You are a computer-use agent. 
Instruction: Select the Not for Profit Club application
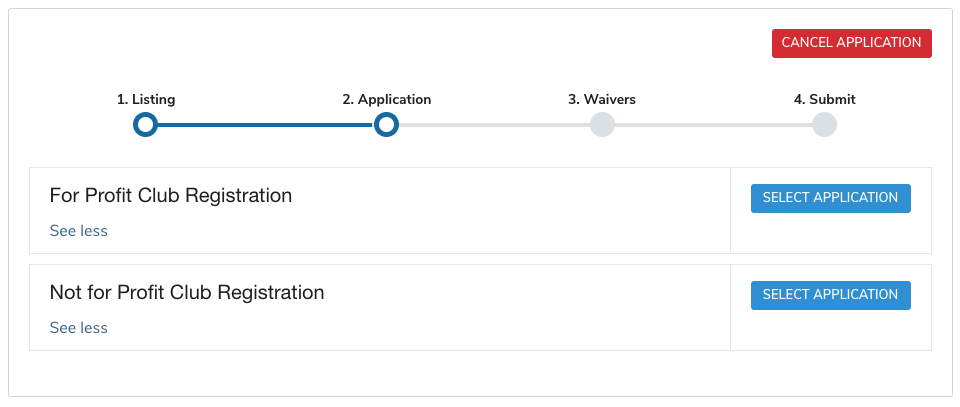coord(830,295)
